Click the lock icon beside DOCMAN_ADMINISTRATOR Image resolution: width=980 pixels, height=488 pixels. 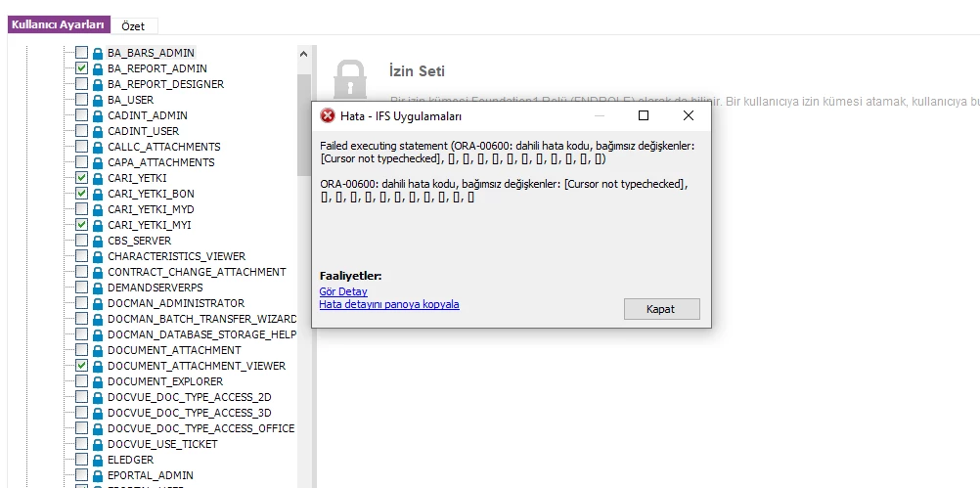coord(98,304)
